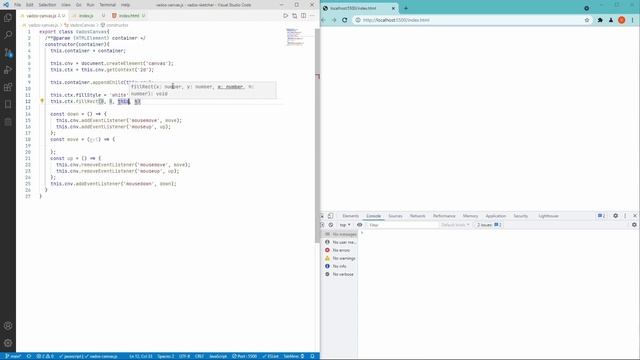Open the Explorer view in VS Code activity bar
The height and width of the screenshot is (360, 640).
point(8,18)
